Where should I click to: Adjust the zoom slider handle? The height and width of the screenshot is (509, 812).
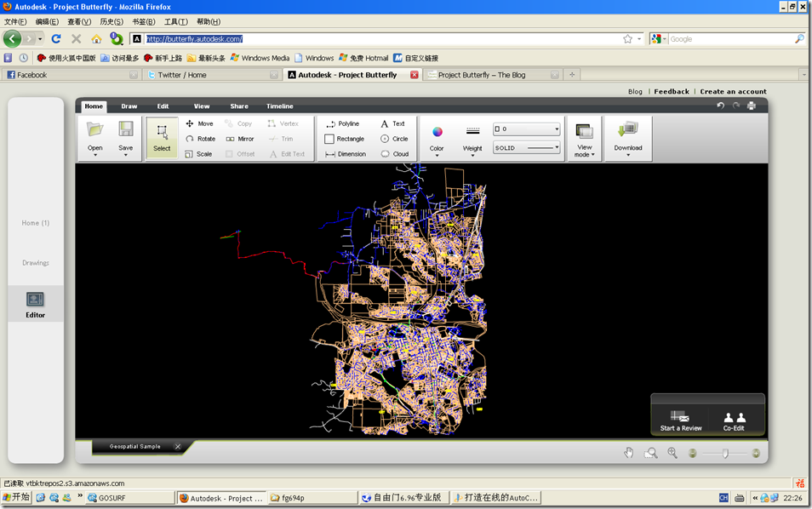pos(725,454)
